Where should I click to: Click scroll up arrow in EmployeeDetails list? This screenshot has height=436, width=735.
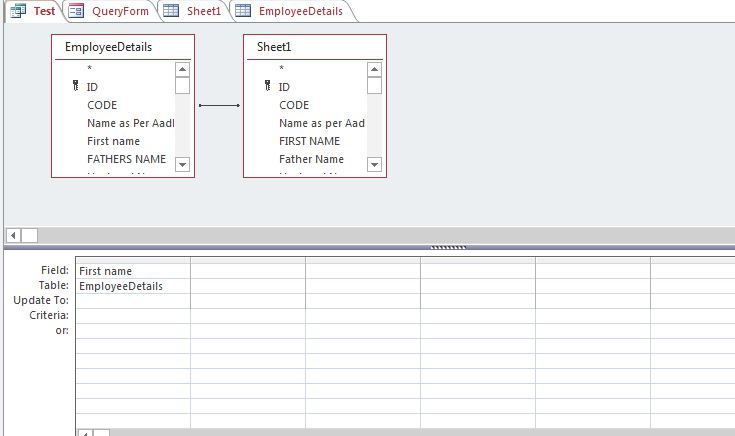coord(182,70)
